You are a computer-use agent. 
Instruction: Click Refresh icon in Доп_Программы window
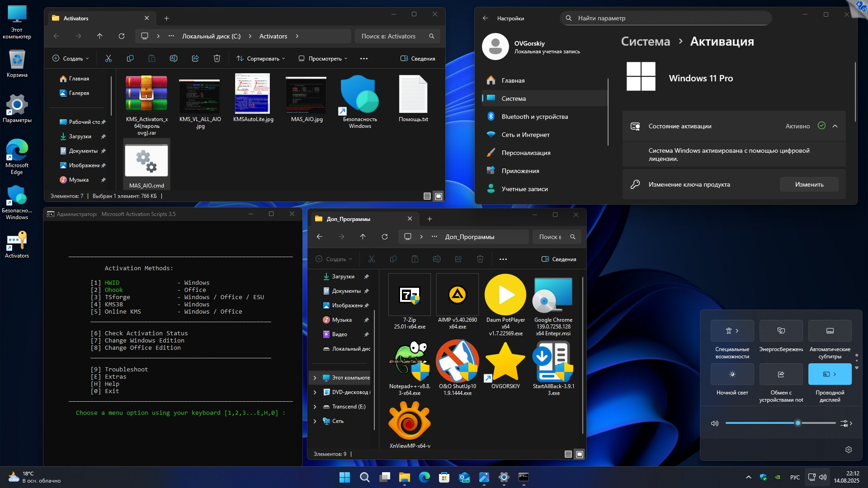pyautogui.click(x=385, y=237)
